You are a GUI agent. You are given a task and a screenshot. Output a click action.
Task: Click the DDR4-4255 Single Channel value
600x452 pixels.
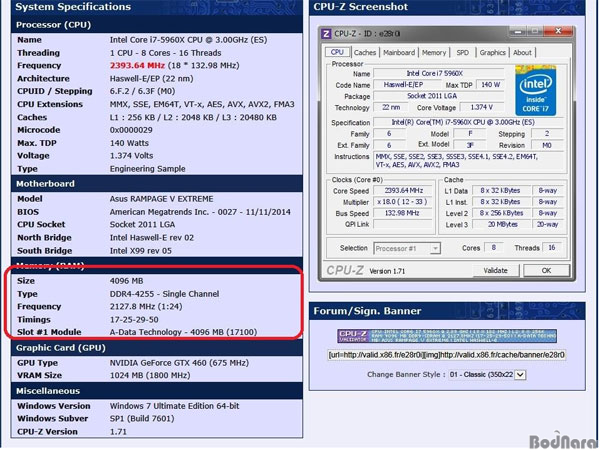pos(165,294)
